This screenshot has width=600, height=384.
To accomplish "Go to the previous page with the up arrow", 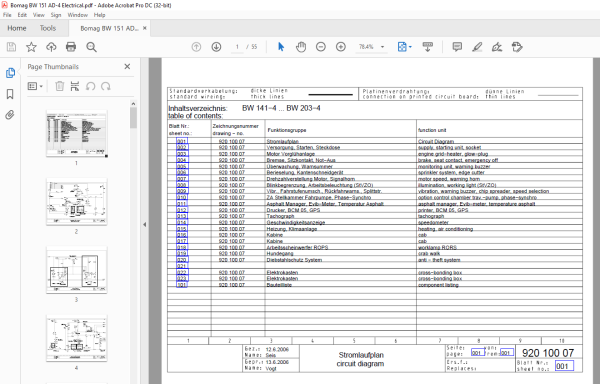I will tap(196, 47).
